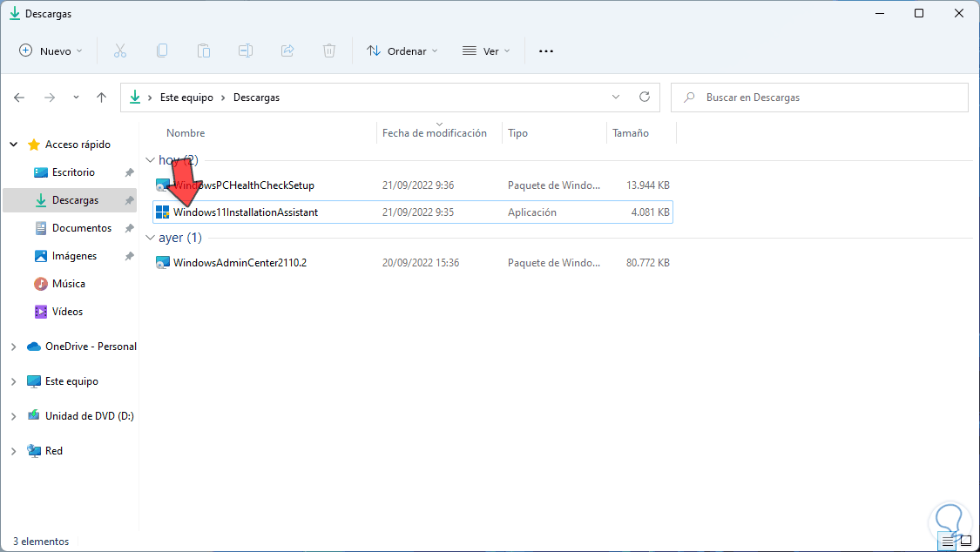Select Red in navigation pane
Screen dimensions: 980x552
point(54,451)
